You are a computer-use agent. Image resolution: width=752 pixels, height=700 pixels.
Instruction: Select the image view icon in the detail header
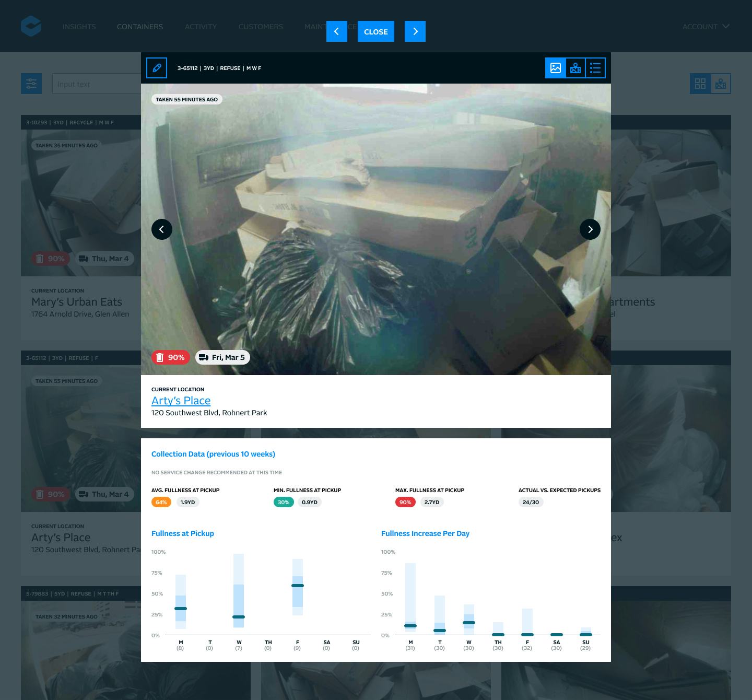(x=555, y=67)
